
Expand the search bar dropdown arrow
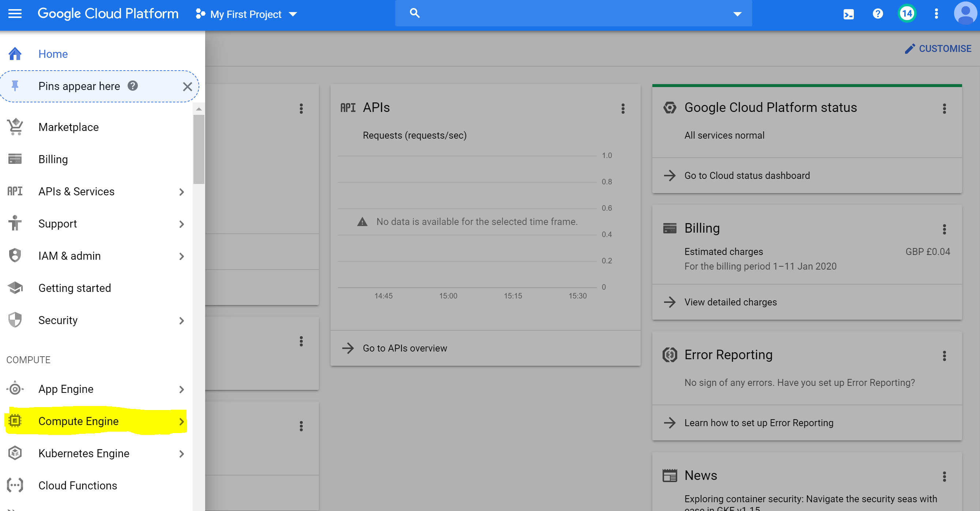point(737,14)
